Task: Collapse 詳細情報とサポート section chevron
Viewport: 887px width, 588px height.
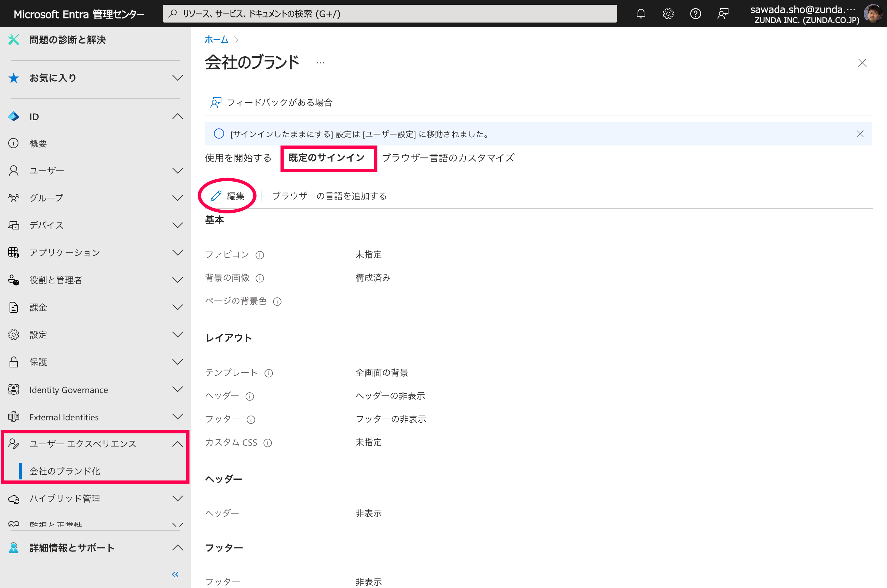Action: 177,548
